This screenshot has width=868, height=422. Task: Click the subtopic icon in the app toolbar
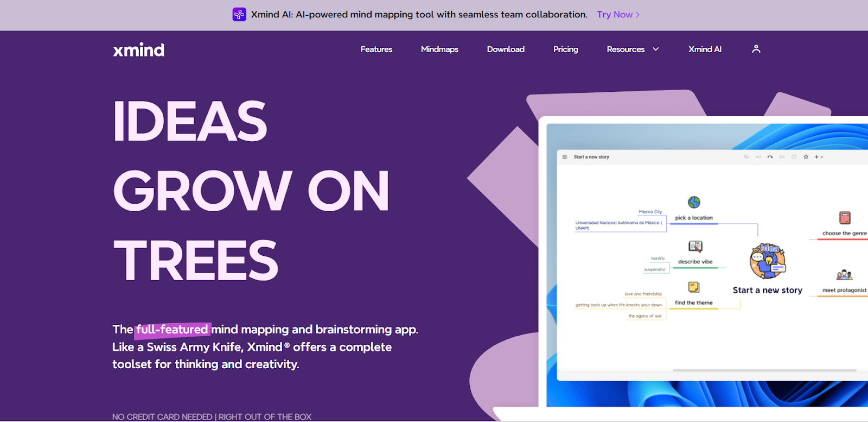[758, 157]
